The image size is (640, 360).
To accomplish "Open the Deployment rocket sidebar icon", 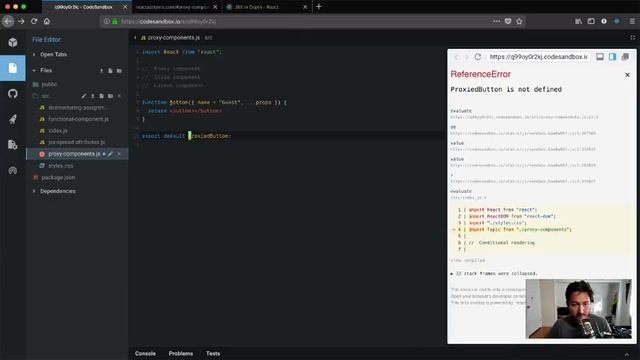I will point(13,119).
